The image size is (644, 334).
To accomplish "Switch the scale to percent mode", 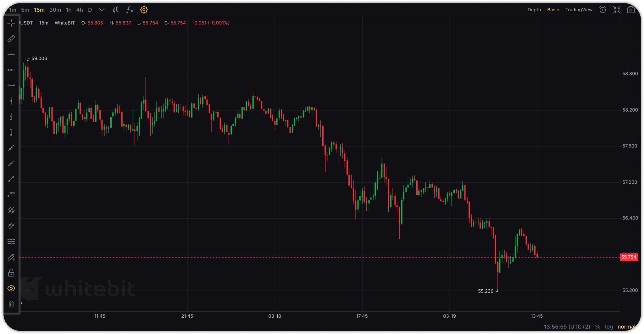I will tap(598, 327).
